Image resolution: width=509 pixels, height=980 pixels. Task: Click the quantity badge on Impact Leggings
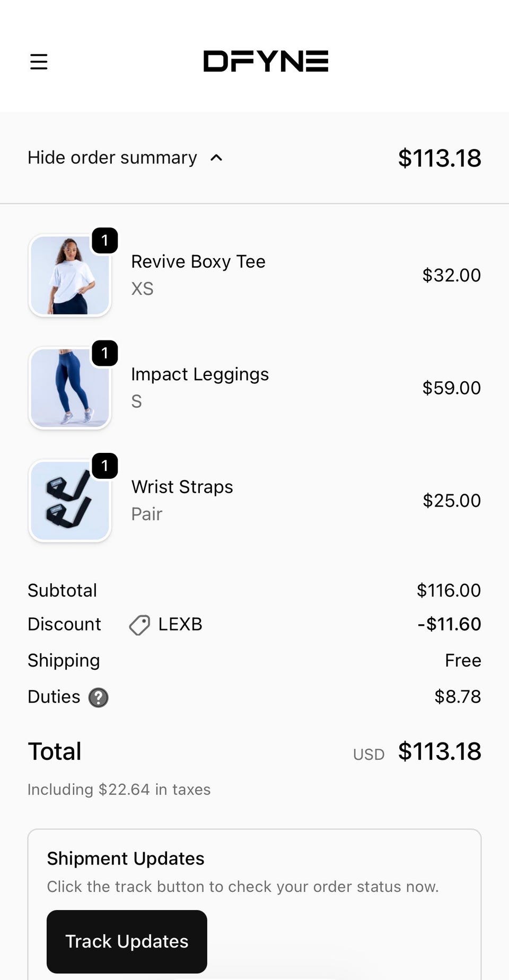(x=104, y=353)
